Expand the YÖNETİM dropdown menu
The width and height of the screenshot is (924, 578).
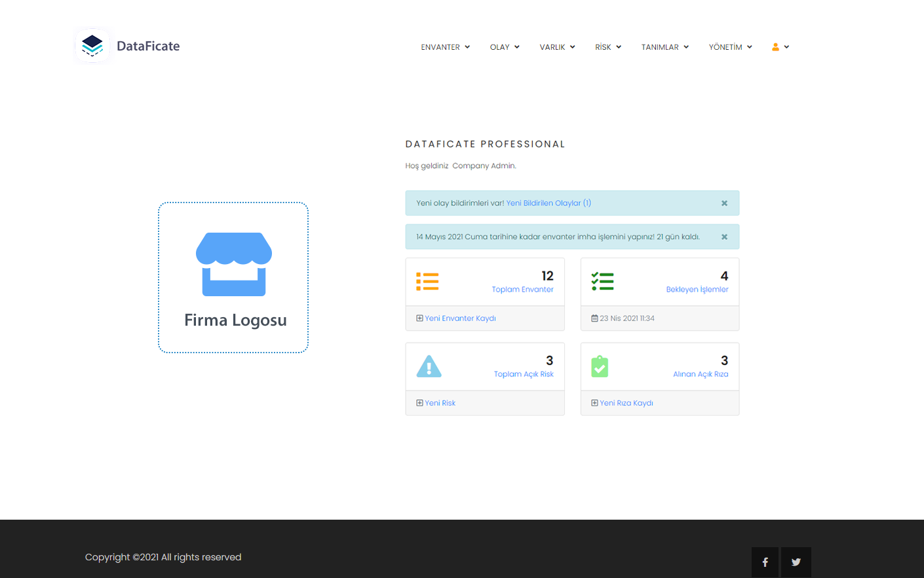tap(731, 47)
